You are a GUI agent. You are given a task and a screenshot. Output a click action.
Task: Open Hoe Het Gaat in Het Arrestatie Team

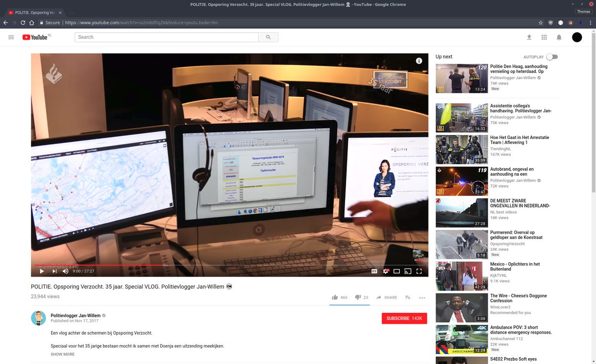click(520, 140)
